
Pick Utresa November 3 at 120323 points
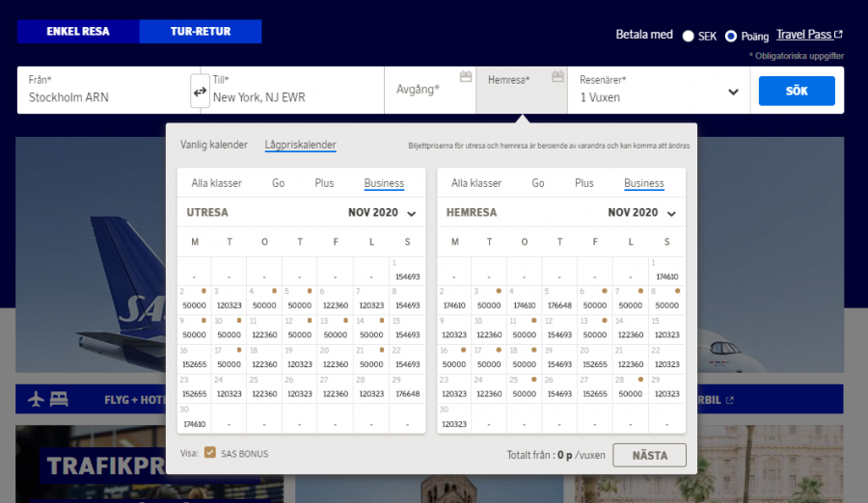(x=229, y=300)
